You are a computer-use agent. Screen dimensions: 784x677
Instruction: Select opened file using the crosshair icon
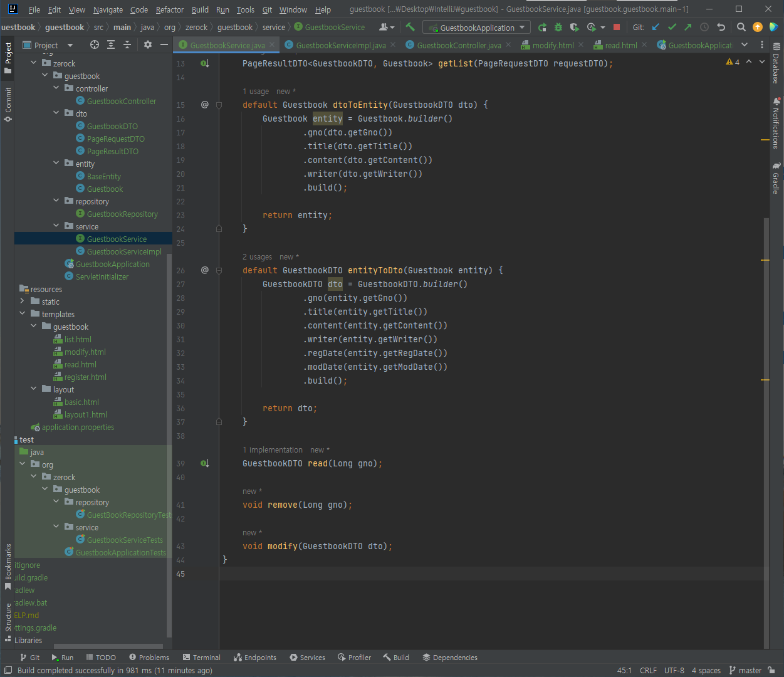[x=95, y=45]
